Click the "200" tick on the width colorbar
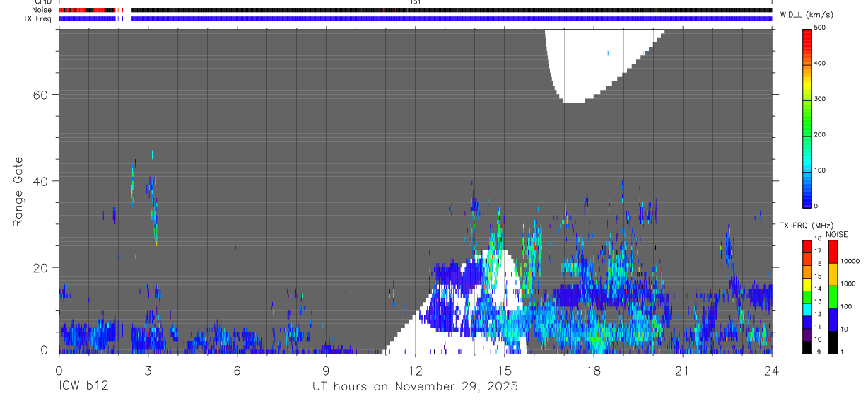Screen dimensions: 868x401 point(819,134)
